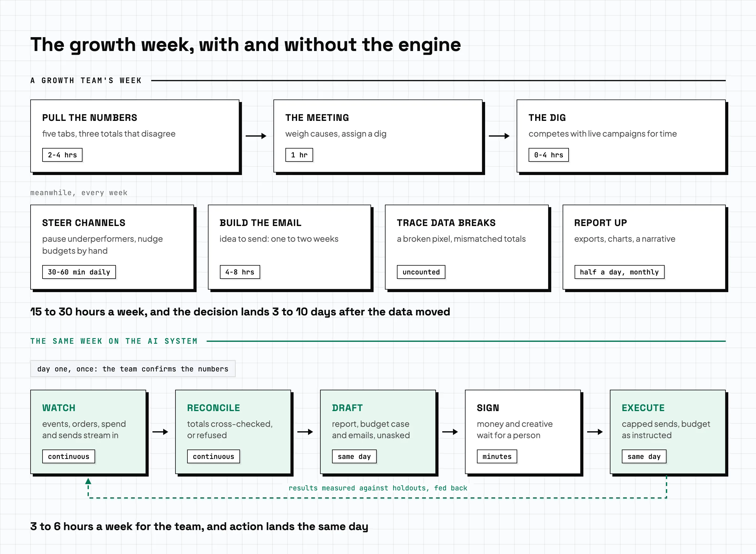
Task: Click 'exports, charts, a narrative' text
Action: tap(625, 239)
